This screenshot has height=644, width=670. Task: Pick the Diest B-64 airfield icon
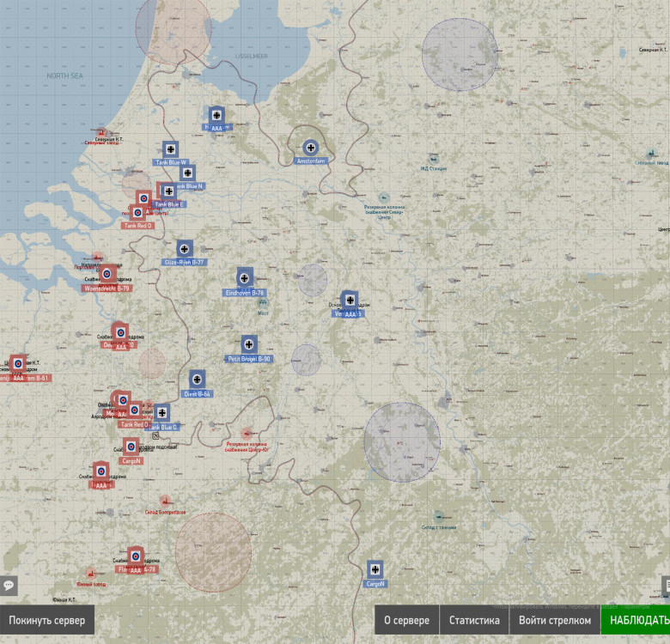(197, 380)
